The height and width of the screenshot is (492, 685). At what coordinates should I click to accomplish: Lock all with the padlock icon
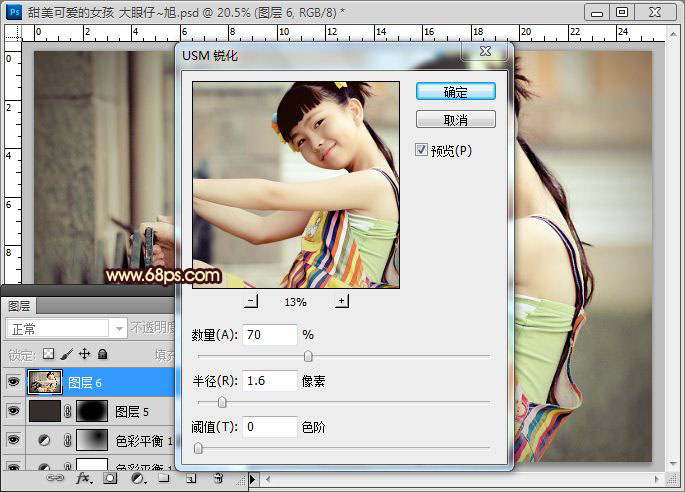point(102,354)
